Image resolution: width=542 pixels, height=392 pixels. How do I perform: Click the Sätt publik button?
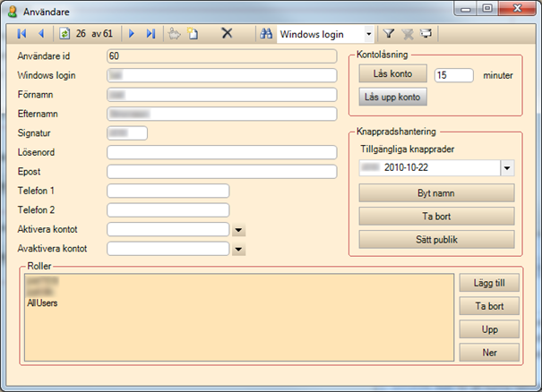click(436, 239)
